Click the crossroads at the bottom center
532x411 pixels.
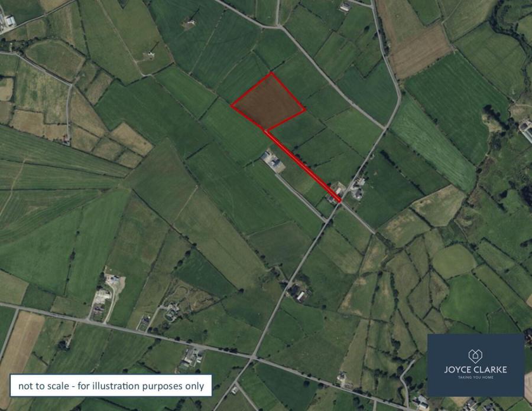point(252,357)
